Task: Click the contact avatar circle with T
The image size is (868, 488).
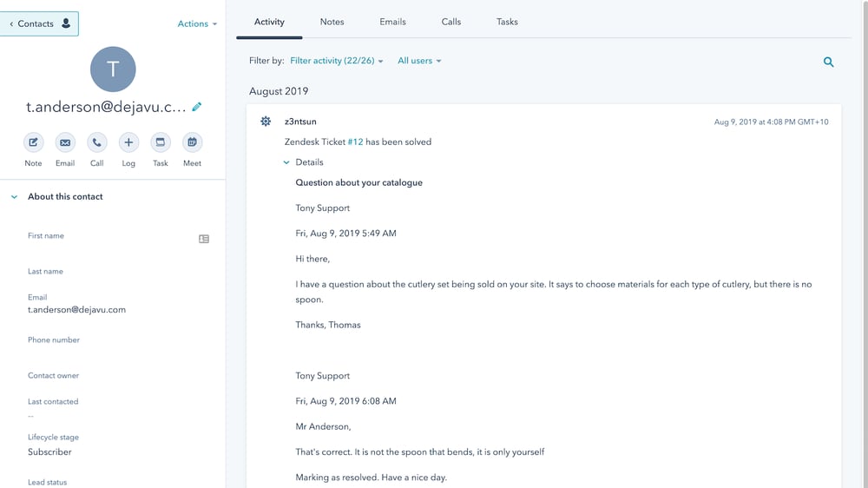Action: click(113, 69)
